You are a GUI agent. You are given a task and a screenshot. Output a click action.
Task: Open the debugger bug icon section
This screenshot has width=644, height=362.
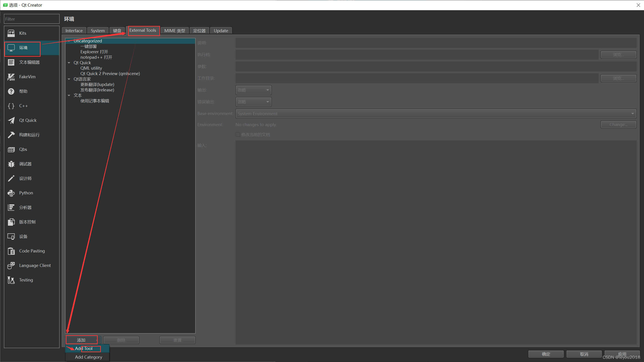pyautogui.click(x=11, y=164)
